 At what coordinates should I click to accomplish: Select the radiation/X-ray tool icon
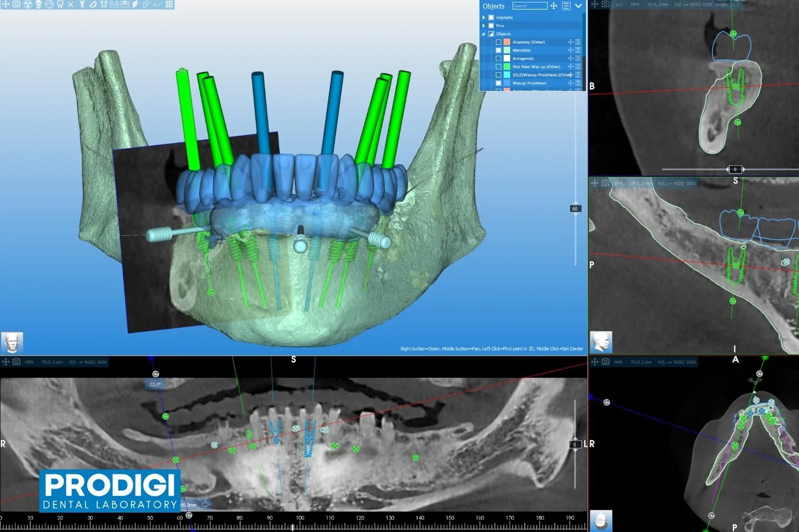[27, 4]
